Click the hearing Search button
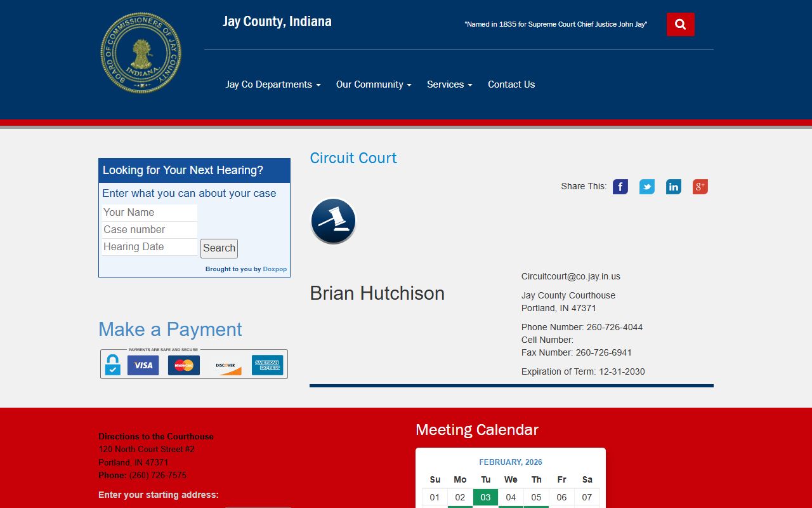This screenshot has width=812, height=508. click(219, 248)
